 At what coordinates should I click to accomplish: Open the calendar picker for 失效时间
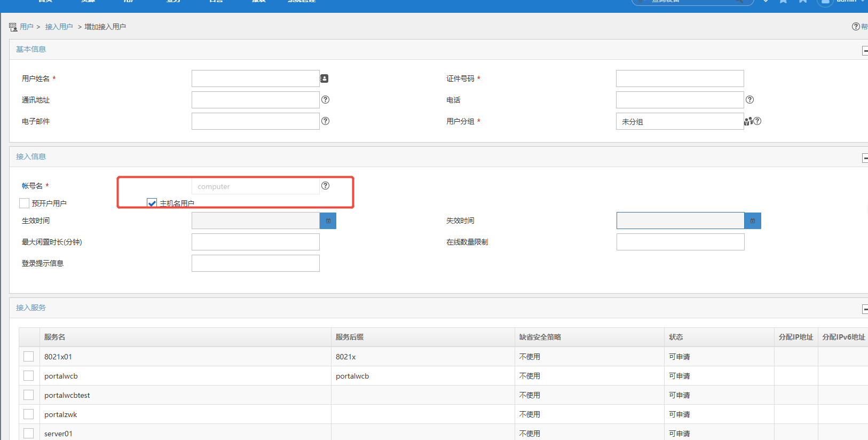pos(752,221)
